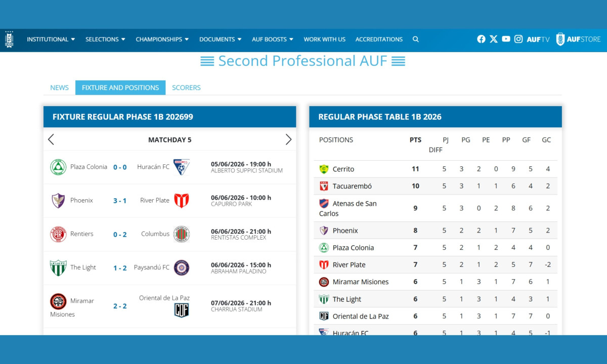Viewport: 607px width, 364px height.
Task: Open the Accreditations menu item
Action: click(x=379, y=39)
